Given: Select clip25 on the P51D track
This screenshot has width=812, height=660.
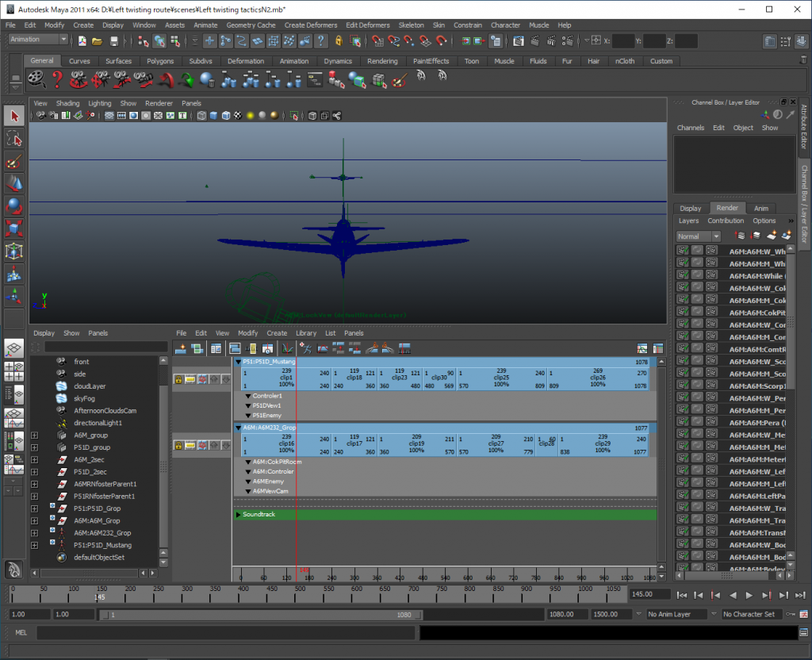Looking at the screenshot, I should pos(501,379).
